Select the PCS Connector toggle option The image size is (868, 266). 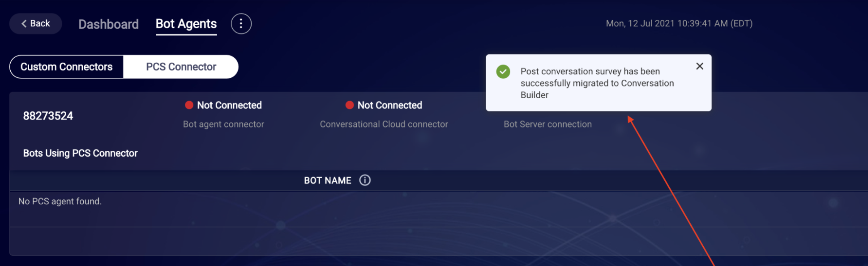coord(181,67)
